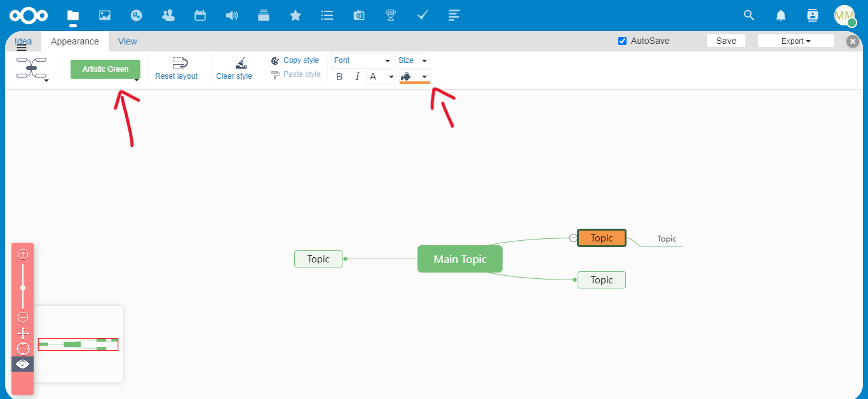Image resolution: width=868 pixels, height=399 pixels.
Task: Select the highlight fill color icon
Action: pyautogui.click(x=405, y=77)
